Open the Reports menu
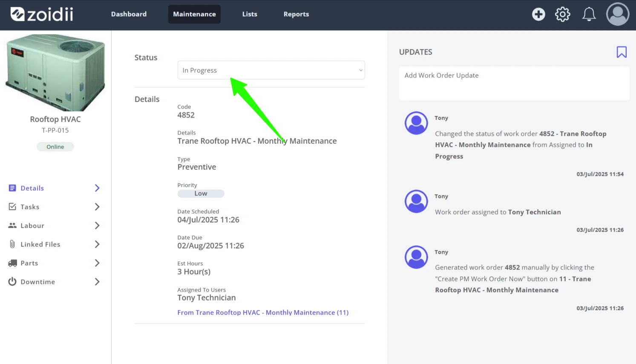636x364 pixels. tap(296, 14)
